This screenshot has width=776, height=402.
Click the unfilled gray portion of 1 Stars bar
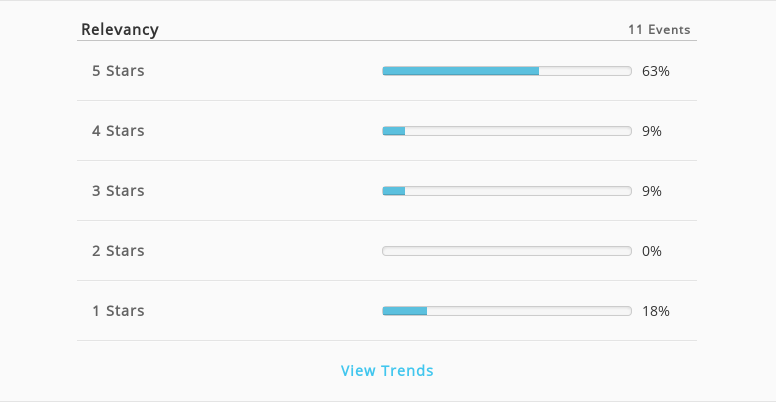tap(529, 311)
